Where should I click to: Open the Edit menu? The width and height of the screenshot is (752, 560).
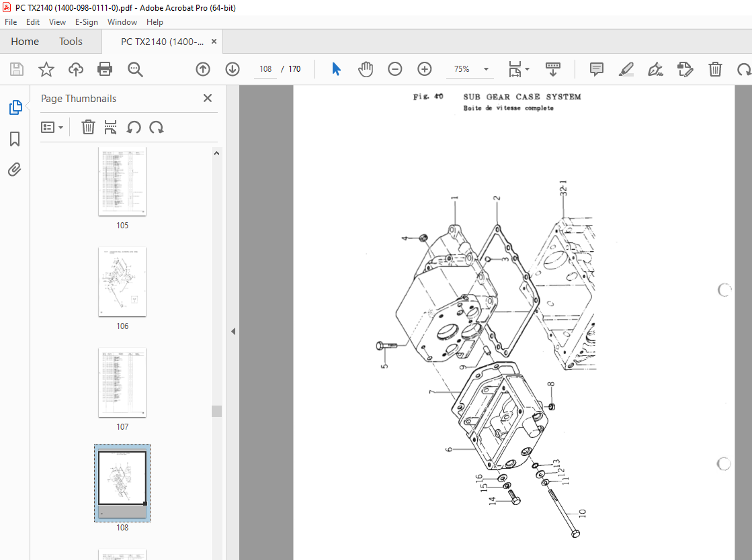33,22
